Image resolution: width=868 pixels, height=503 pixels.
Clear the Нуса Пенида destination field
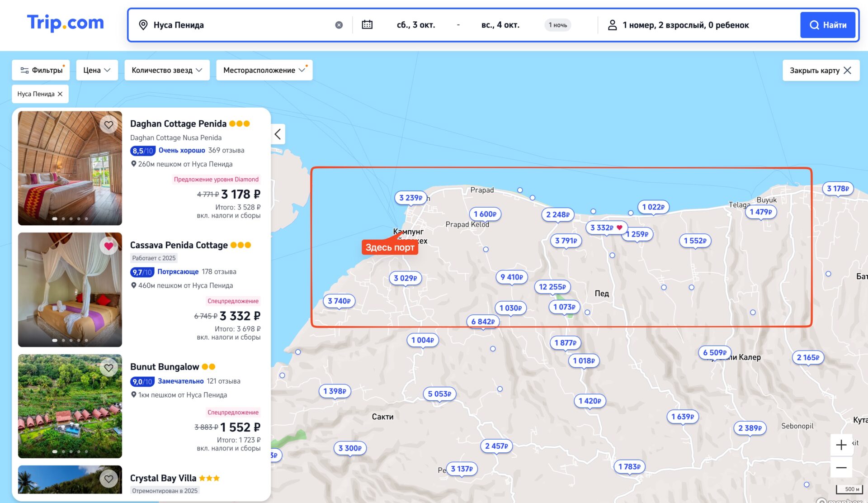pyautogui.click(x=339, y=25)
